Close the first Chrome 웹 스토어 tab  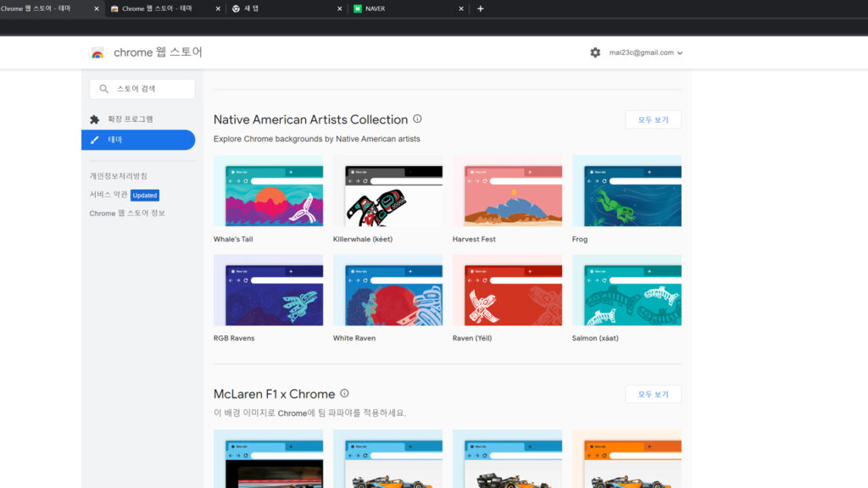coord(97,8)
